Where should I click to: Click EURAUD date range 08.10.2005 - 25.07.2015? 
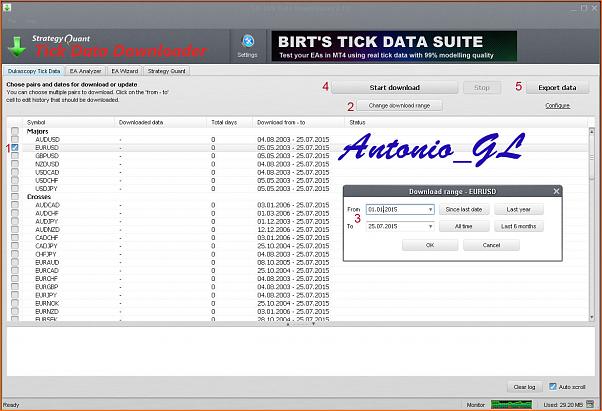[293, 262]
